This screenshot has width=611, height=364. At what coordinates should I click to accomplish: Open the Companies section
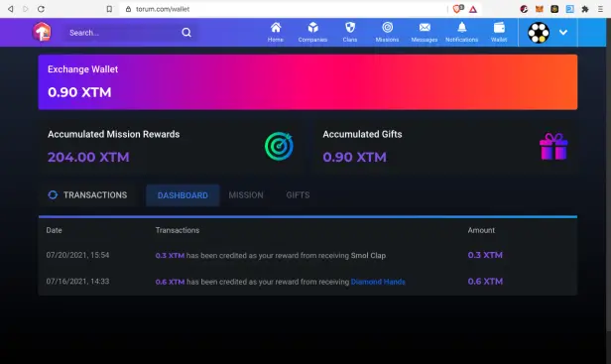tap(312, 32)
